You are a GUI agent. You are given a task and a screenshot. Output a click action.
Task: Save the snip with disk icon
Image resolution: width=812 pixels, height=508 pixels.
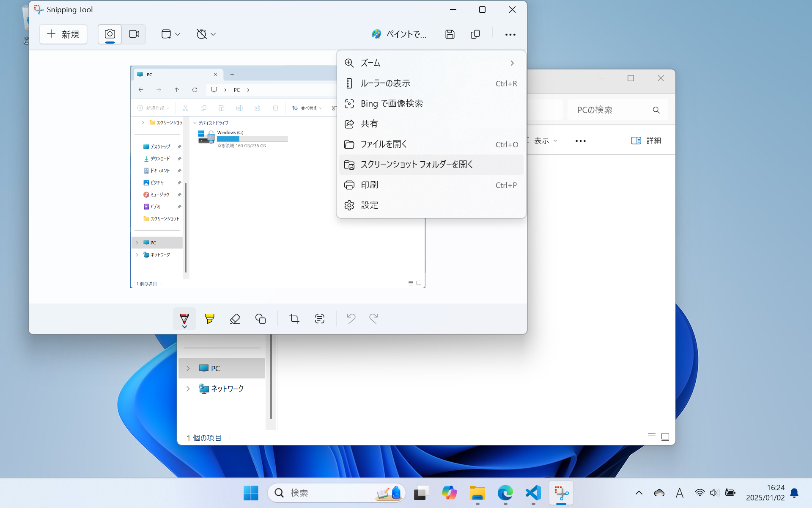coord(450,34)
